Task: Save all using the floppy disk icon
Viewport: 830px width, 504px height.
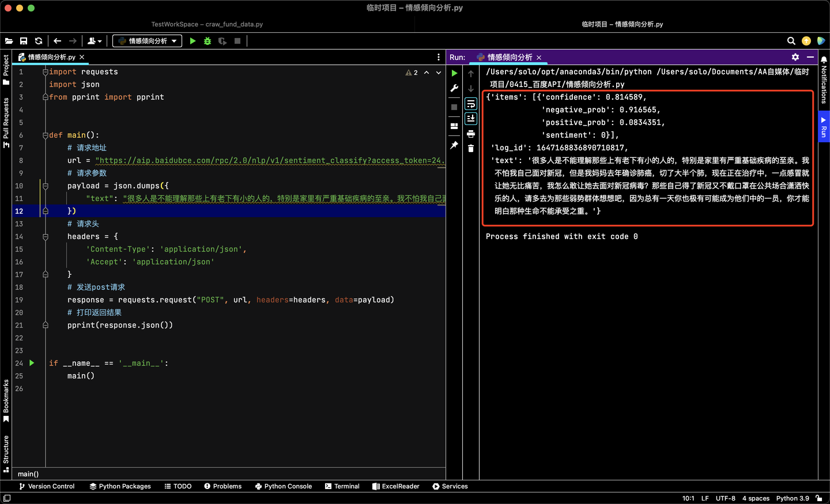Action: click(x=24, y=41)
